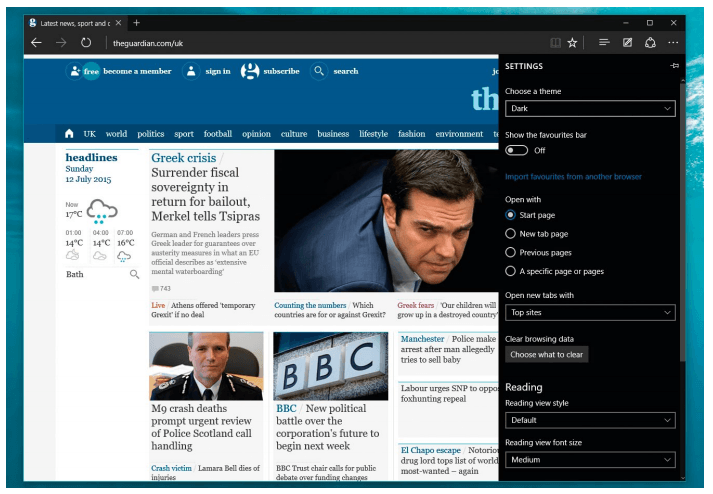Open the environment section
Viewport: 713px width, 494px height.
pyautogui.click(x=459, y=134)
